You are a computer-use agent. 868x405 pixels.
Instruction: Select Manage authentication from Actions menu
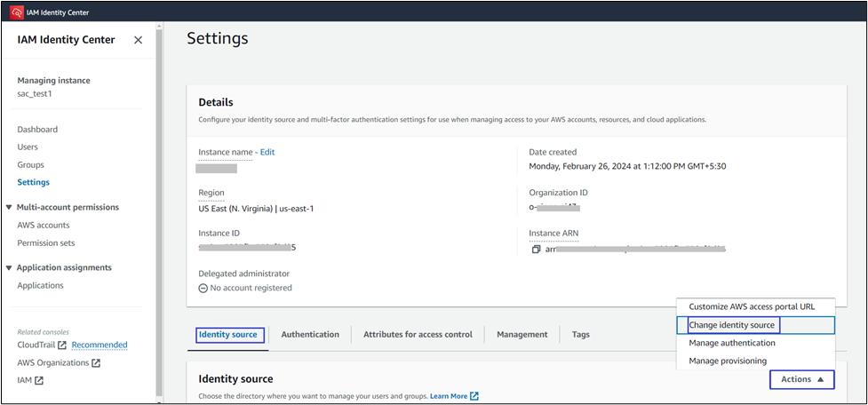coord(731,343)
